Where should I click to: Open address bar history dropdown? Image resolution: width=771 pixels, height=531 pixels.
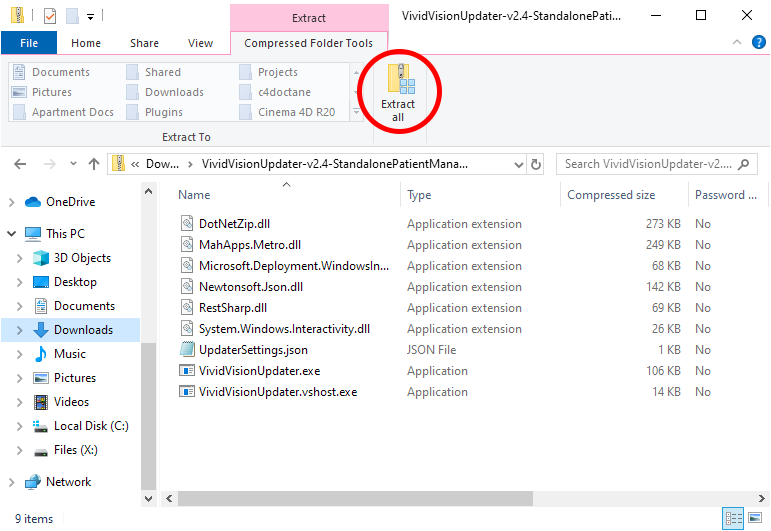(518, 165)
